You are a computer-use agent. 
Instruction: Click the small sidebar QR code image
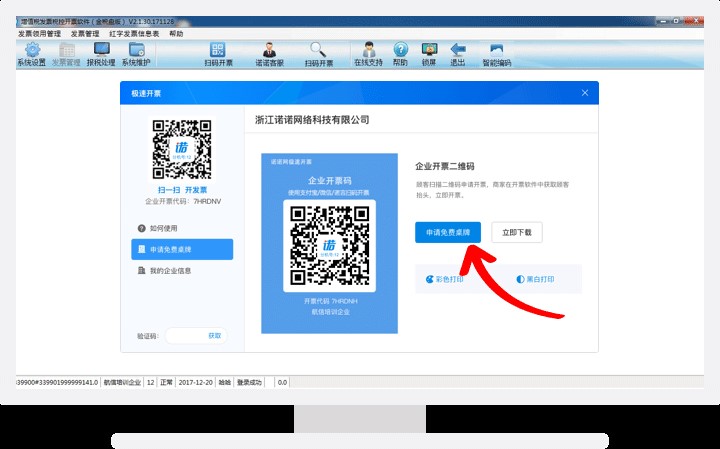182,150
